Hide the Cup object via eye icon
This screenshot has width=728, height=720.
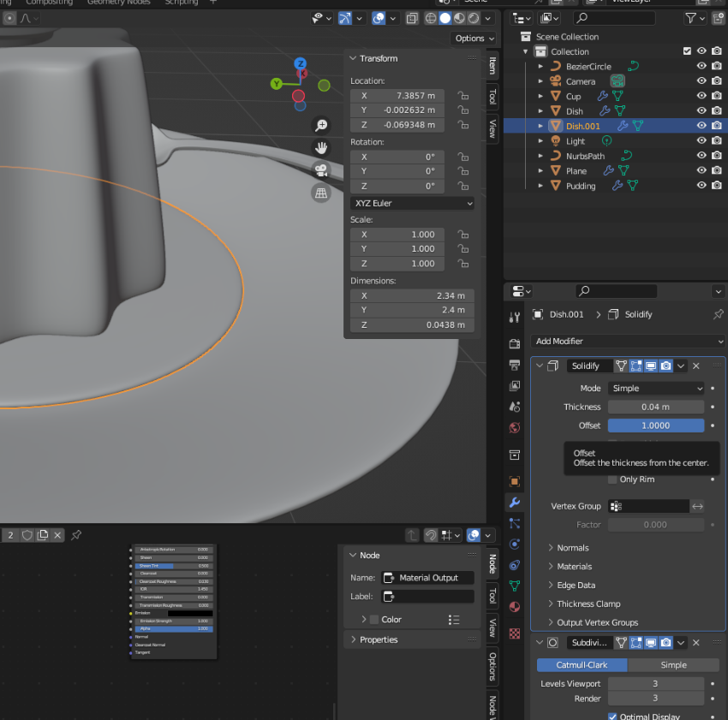[701, 96]
